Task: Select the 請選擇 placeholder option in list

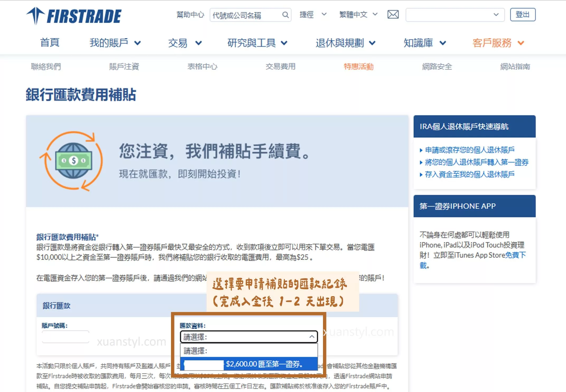Action: (249, 351)
